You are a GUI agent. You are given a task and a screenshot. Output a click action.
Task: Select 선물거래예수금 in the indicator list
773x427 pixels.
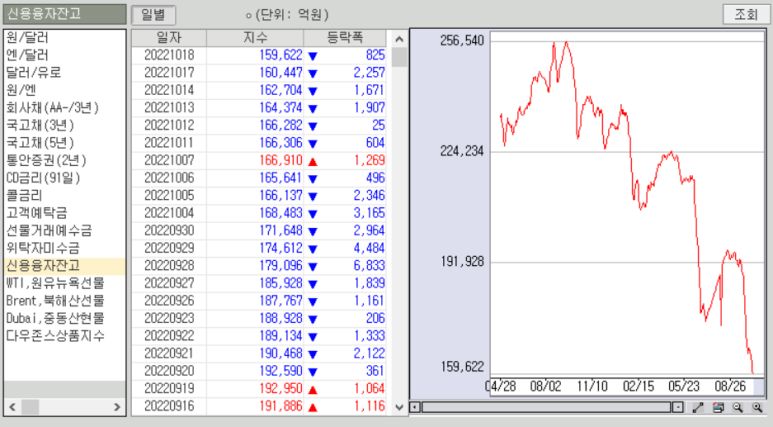point(64,231)
